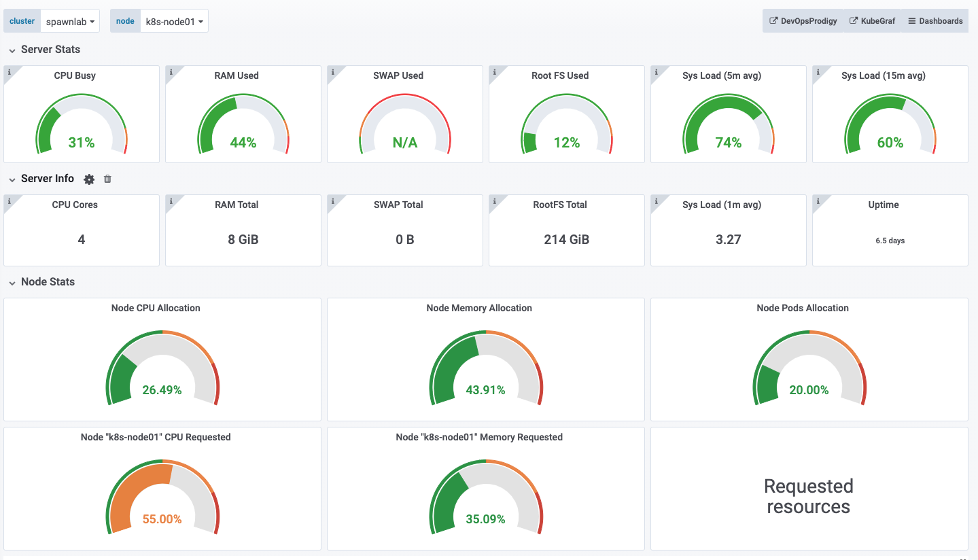
Task: Show info corner on Sys Load 15m panel
Action: (818, 71)
